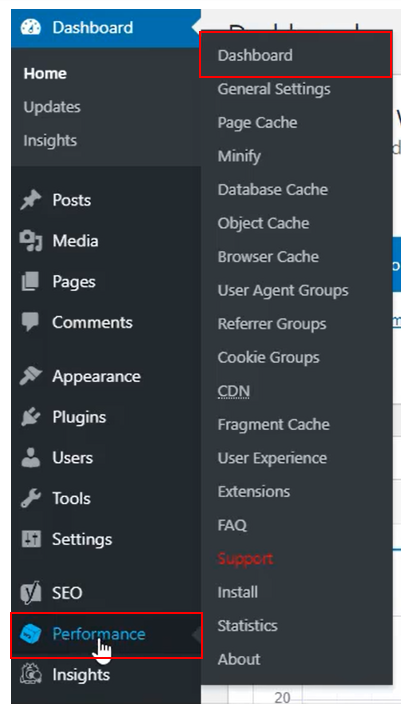
Task: Open the Settings sliders icon
Action: pyautogui.click(x=31, y=539)
